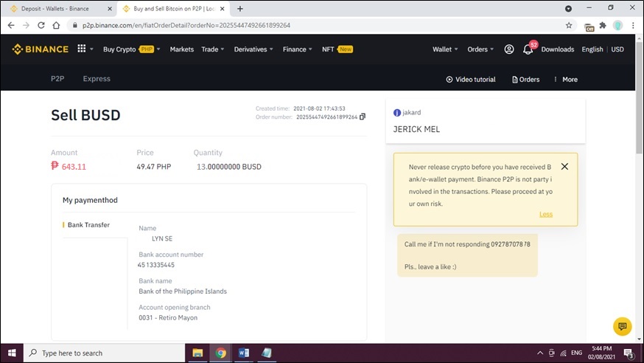This screenshot has width=644, height=363.
Task: Open the Downloads link
Action: [x=557, y=49]
